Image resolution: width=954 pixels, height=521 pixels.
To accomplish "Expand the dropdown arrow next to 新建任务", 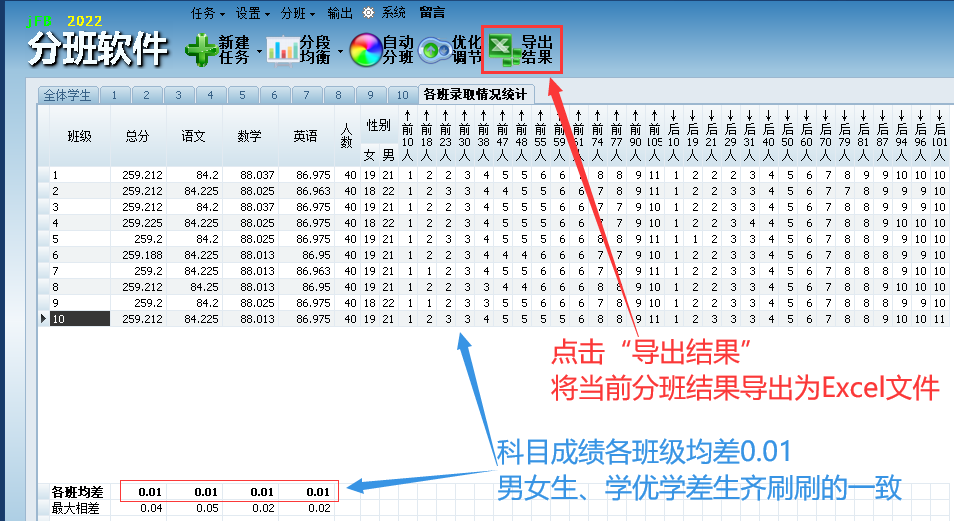I will 259,52.
